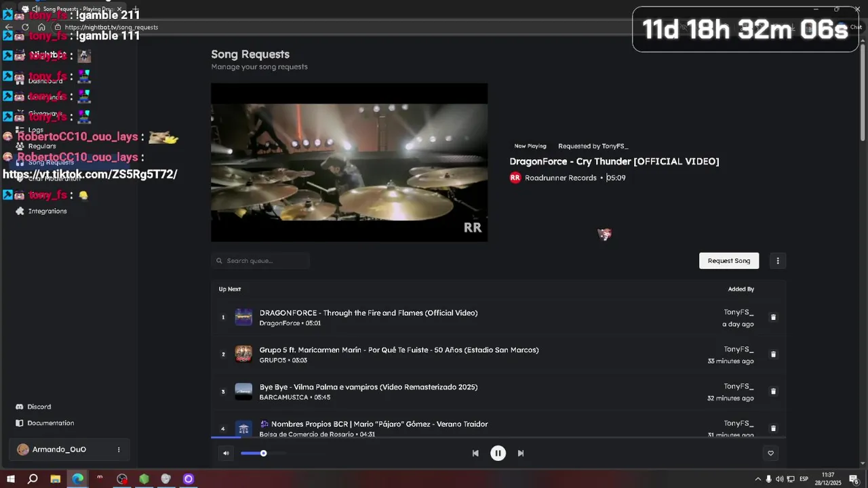
Task: Open Windows taskbar search
Action: tap(33, 479)
